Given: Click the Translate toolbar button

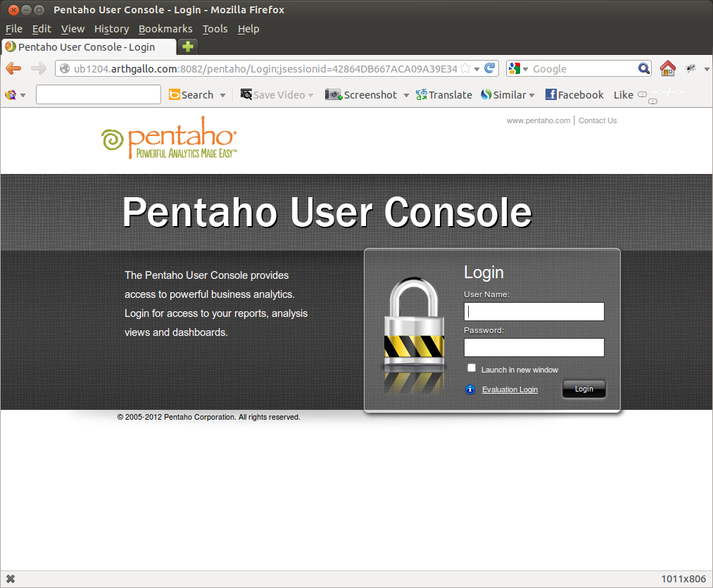Looking at the screenshot, I should pyautogui.click(x=444, y=94).
